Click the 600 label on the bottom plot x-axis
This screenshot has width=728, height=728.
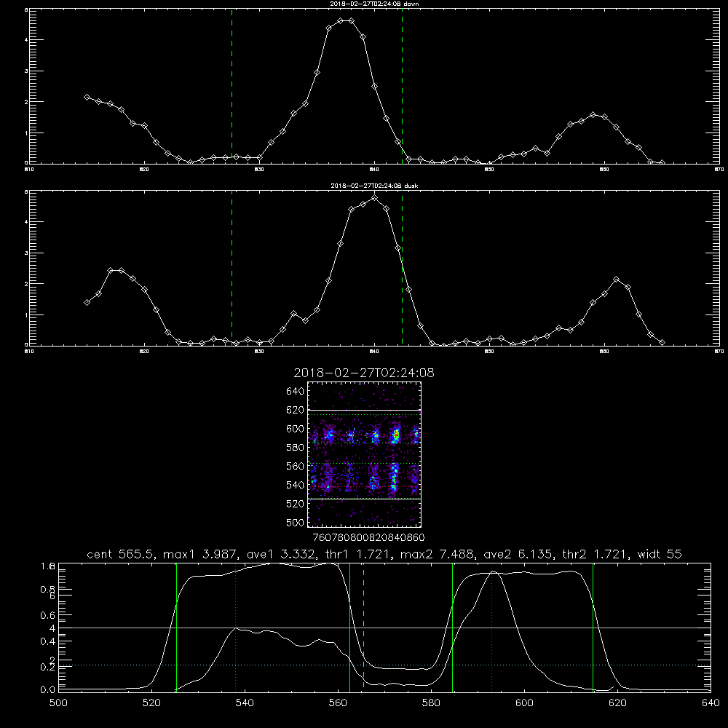click(524, 703)
